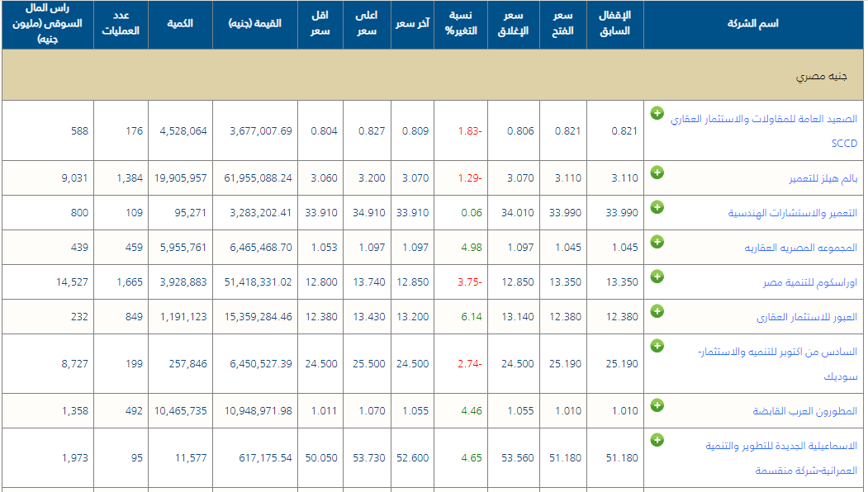Click the اقل سعر column header
The height and width of the screenshot is (492, 868).
320,24
